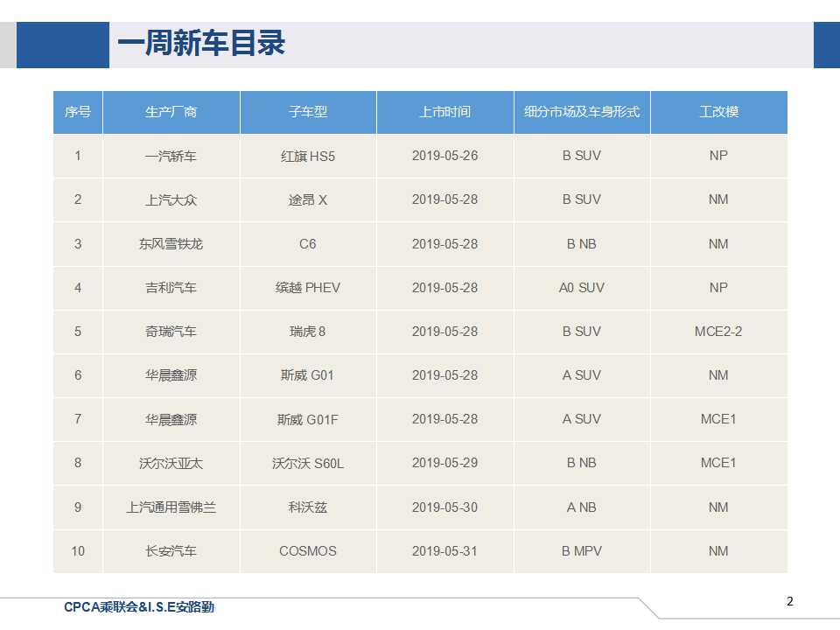The height and width of the screenshot is (630, 840).
Task: Click the row number 5 cell
Action: (x=78, y=332)
